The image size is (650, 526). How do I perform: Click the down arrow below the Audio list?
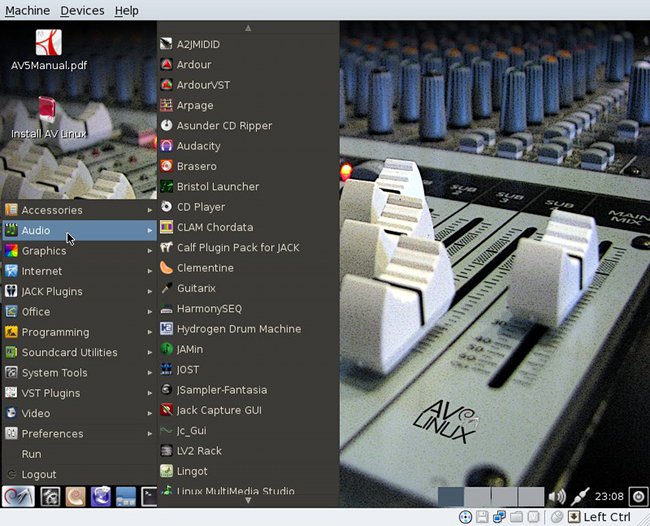(248, 501)
